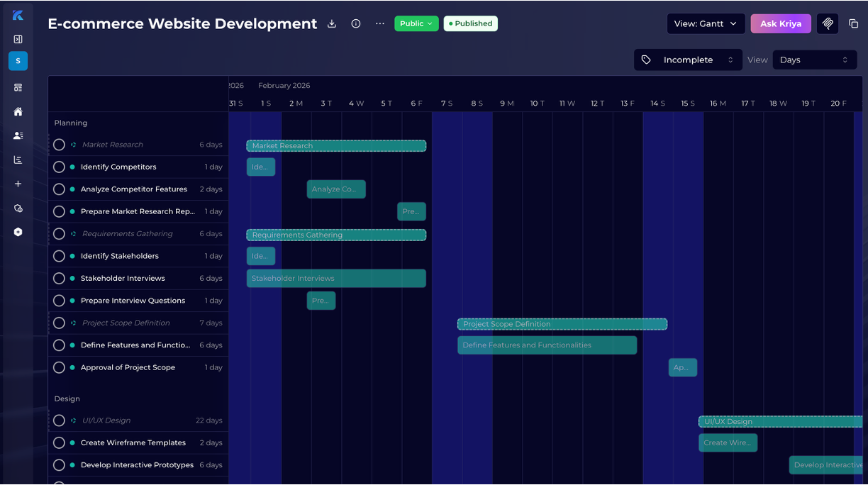
Task: Click the Published status badge
Action: click(x=469, y=23)
